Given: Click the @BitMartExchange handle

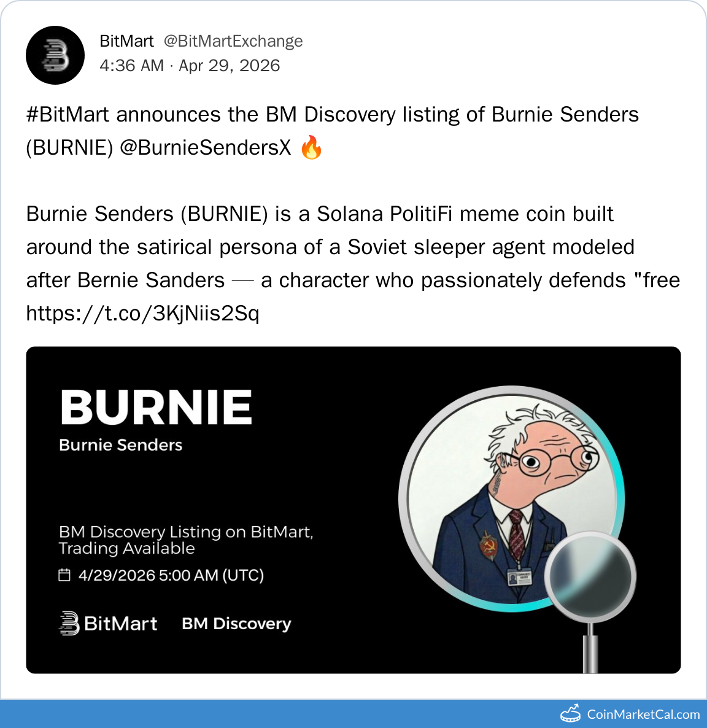Looking at the screenshot, I should 233,41.
